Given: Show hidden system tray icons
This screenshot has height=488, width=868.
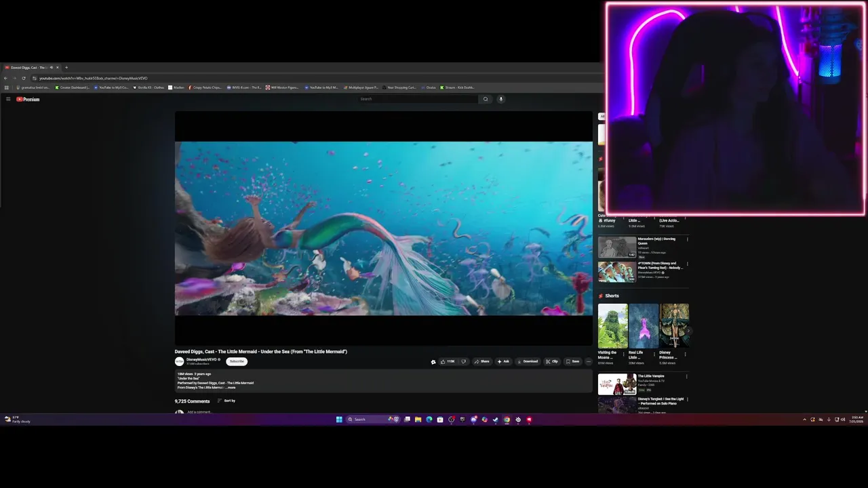Looking at the screenshot, I should [x=805, y=420].
